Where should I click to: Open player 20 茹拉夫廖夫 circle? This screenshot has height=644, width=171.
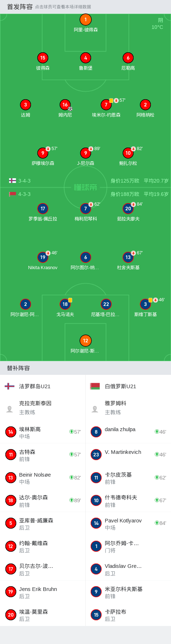[128, 209]
